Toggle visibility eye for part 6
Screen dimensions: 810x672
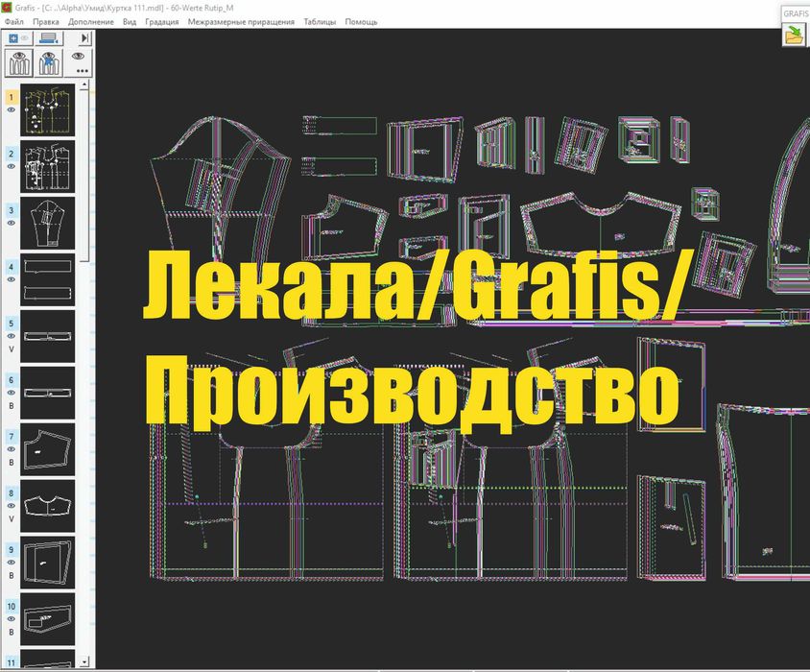pyautogui.click(x=12, y=393)
